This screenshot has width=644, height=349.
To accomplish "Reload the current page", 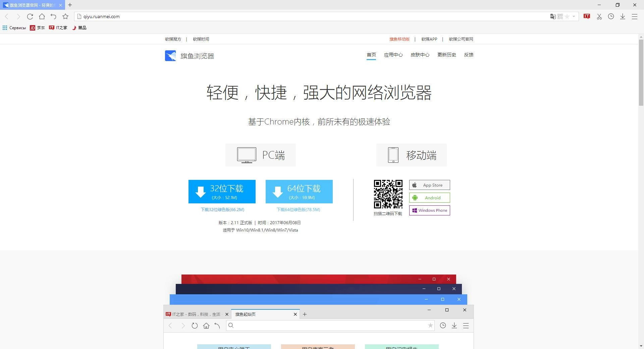I will (x=30, y=16).
